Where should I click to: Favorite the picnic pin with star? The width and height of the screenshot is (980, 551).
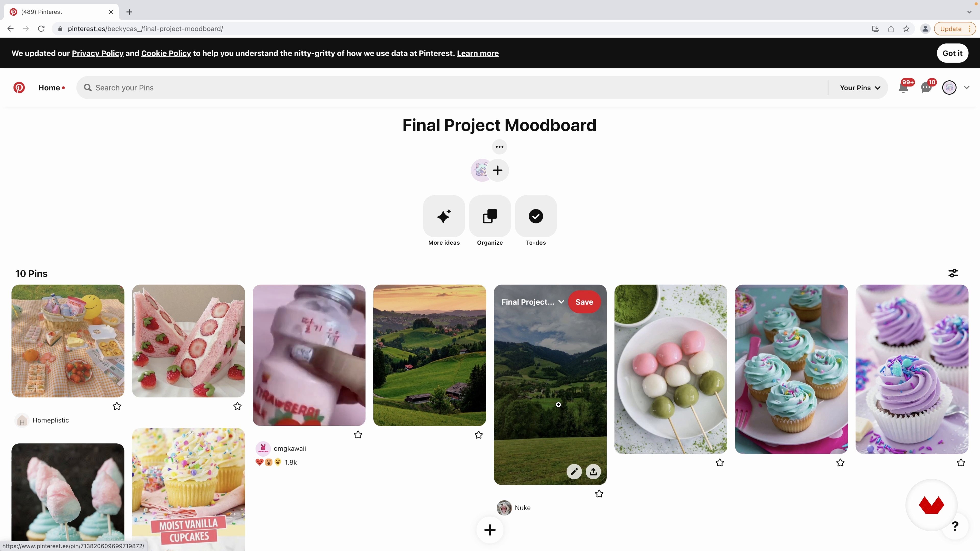pos(117,406)
